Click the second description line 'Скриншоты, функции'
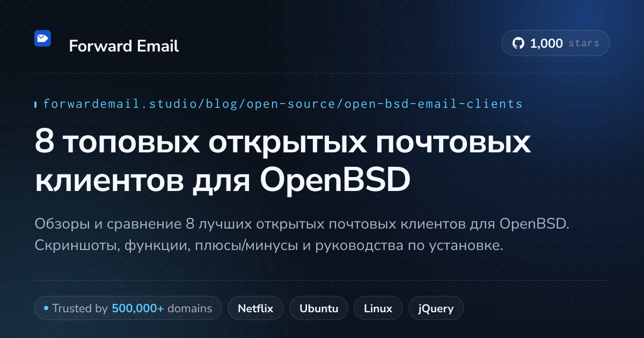The width and height of the screenshot is (644, 338). (x=269, y=246)
